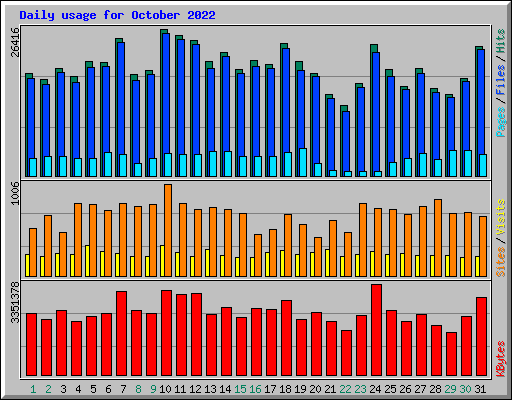The height and width of the screenshot is (400, 512).
Task: Click day 11 axis label
Action: (x=180, y=389)
